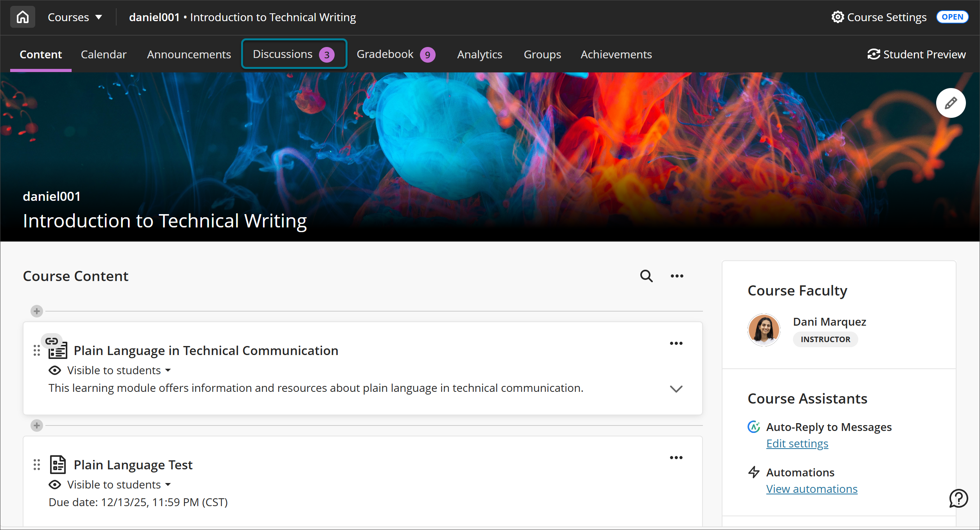
Task: Open the Visible to students dropdown arrow
Action: pyautogui.click(x=168, y=370)
